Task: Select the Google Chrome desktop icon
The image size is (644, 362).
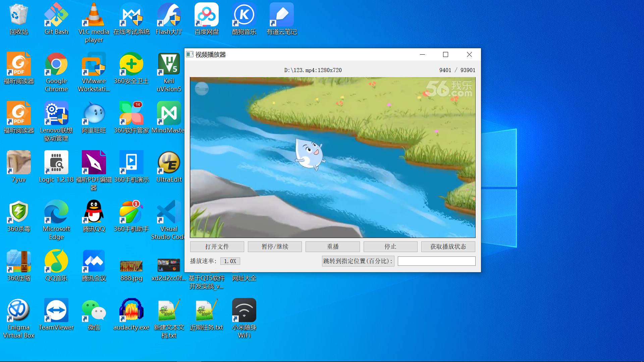Action: 56,64
